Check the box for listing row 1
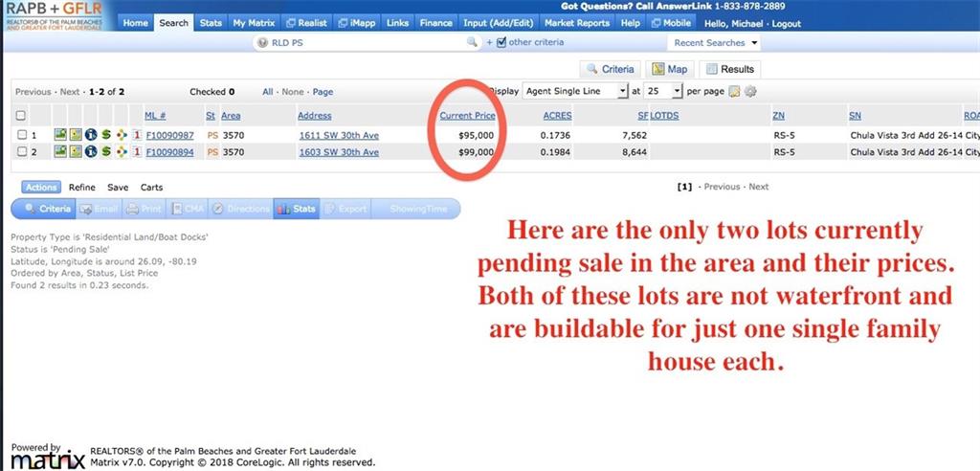The width and height of the screenshot is (980, 471). [x=21, y=136]
